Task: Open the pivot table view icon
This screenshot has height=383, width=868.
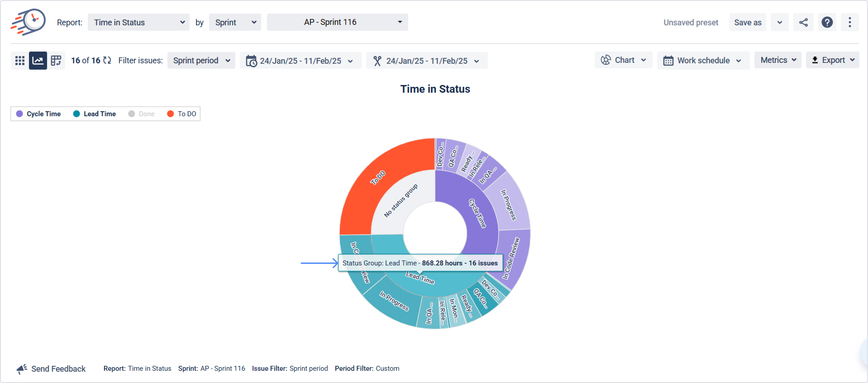Action: tap(56, 61)
